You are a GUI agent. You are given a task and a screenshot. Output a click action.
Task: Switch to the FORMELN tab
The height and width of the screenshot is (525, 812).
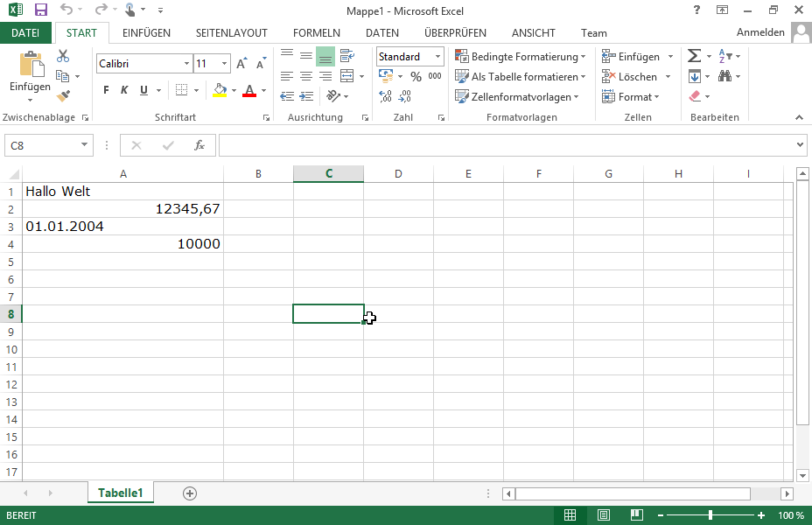pos(317,33)
